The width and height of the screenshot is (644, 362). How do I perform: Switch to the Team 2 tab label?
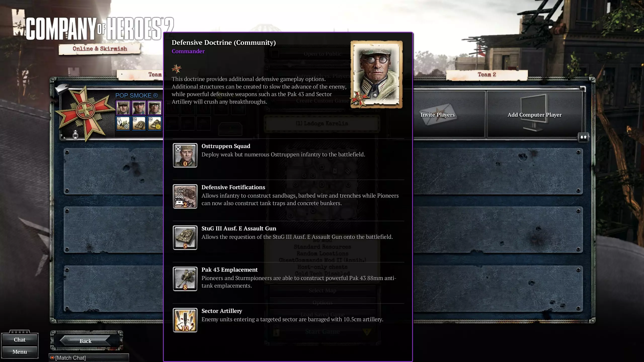tap(487, 74)
